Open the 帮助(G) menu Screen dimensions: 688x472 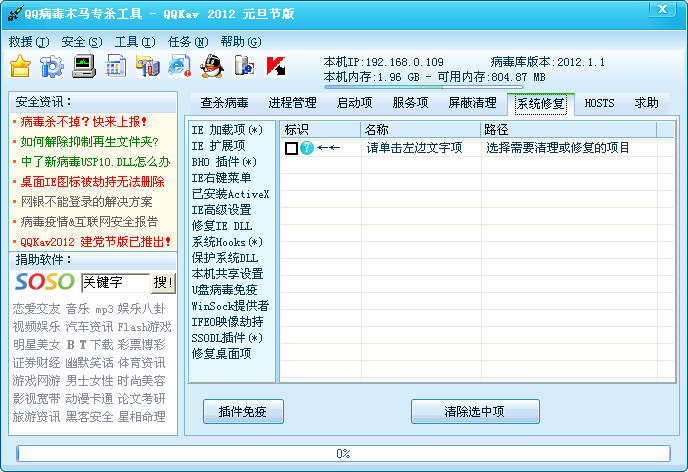241,42
